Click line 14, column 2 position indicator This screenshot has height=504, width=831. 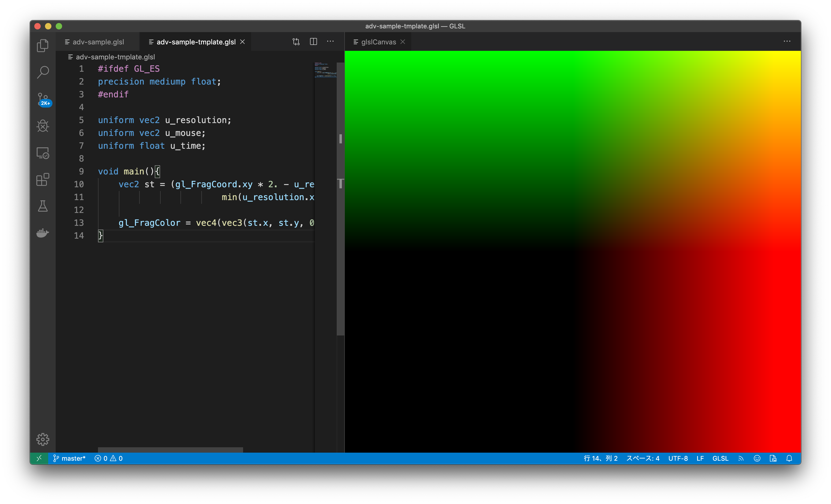click(601, 458)
